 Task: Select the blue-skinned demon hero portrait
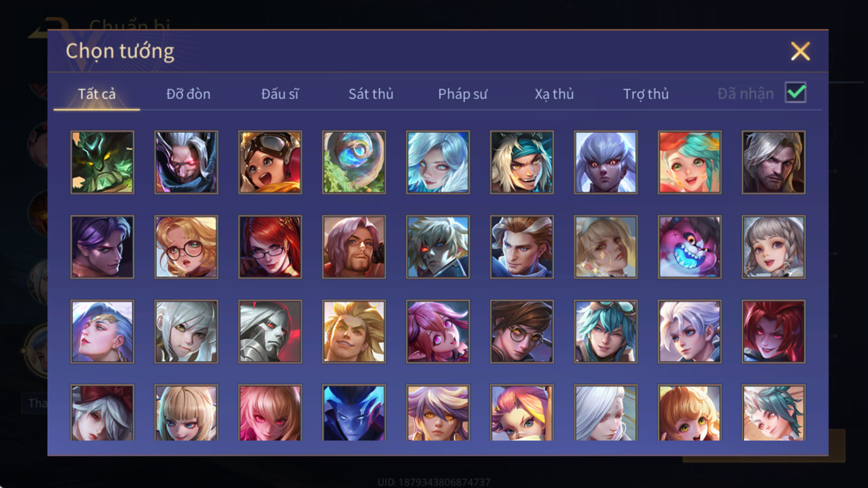point(354,413)
